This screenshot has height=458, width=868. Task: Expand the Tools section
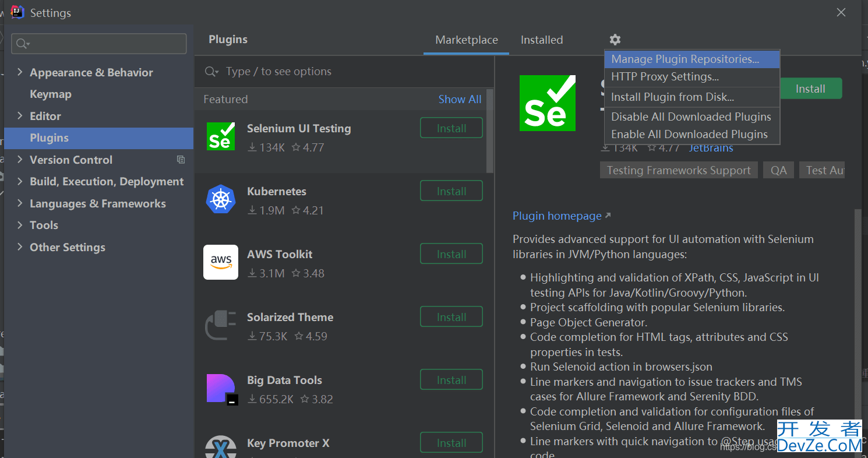[20, 225]
